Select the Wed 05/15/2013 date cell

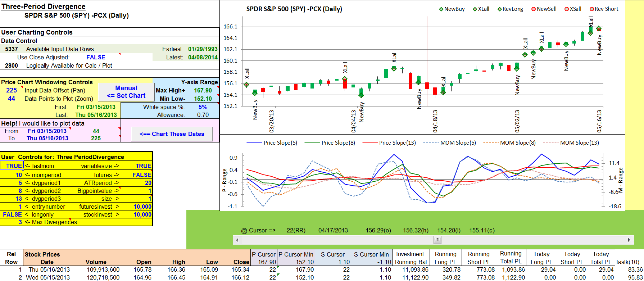(x=48, y=277)
